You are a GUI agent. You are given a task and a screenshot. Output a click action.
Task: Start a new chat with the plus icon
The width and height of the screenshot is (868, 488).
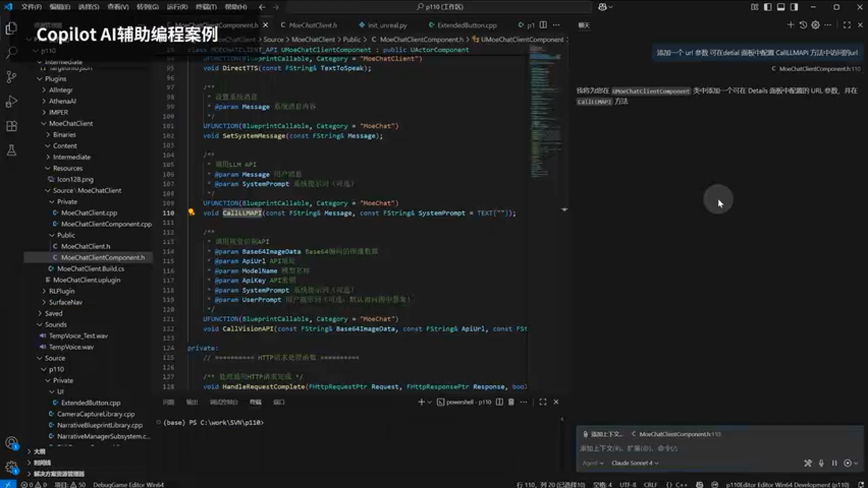point(790,25)
